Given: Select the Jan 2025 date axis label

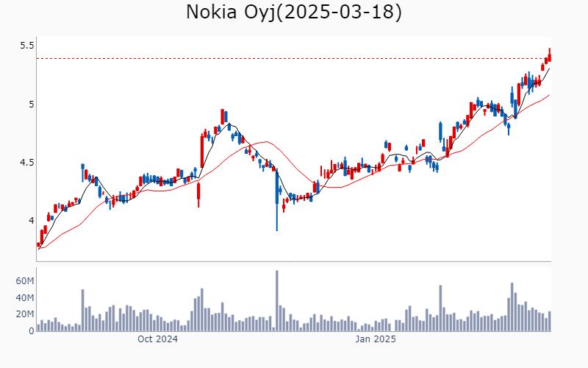Looking at the screenshot, I should pyautogui.click(x=376, y=339).
